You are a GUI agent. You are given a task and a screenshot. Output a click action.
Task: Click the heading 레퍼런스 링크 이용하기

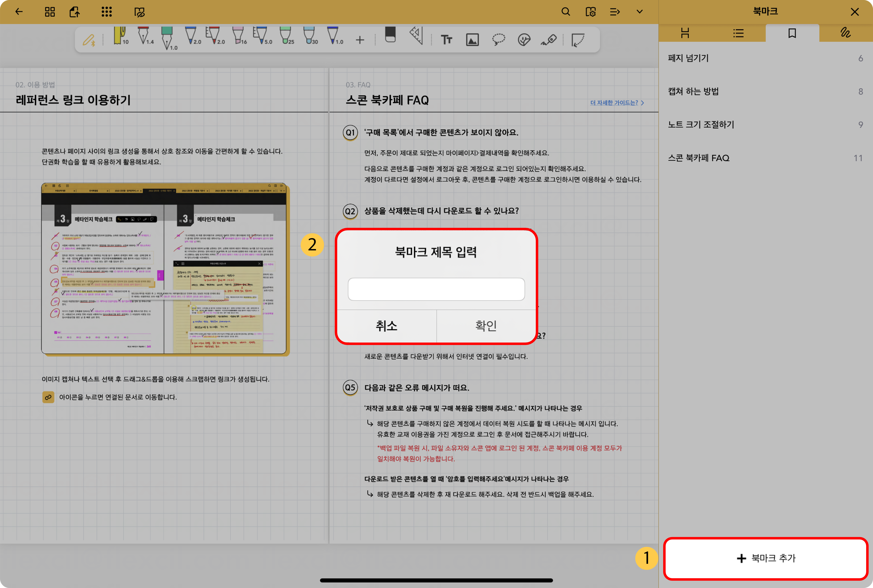73,100
